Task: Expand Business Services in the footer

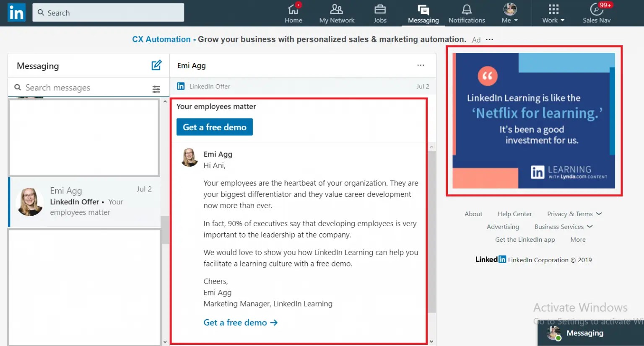Action: 563,227
